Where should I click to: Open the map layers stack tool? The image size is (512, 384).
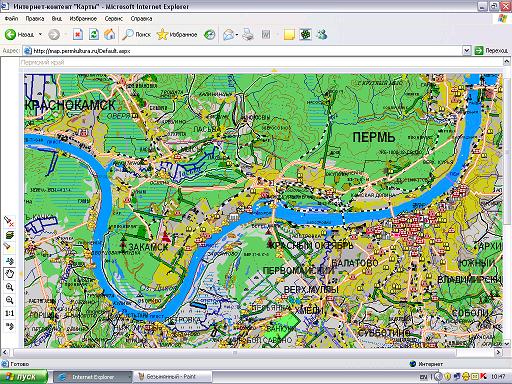pyautogui.click(x=10, y=235)
